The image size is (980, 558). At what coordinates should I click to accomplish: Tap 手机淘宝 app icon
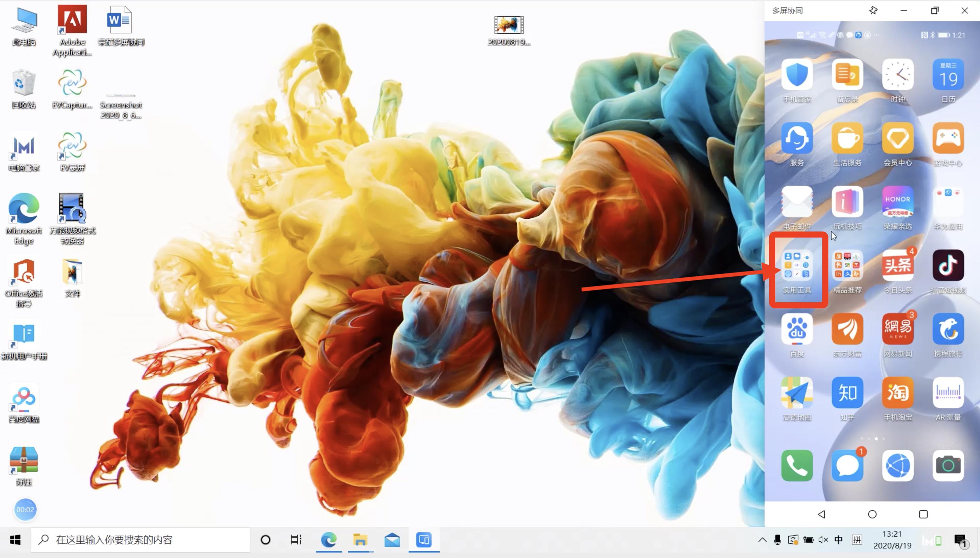898,392
